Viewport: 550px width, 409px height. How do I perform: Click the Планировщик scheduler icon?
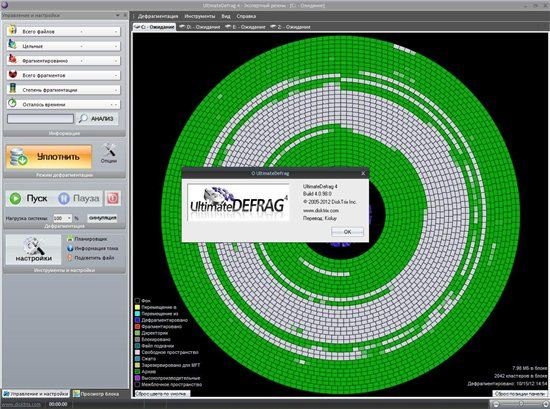click(70, 239)
